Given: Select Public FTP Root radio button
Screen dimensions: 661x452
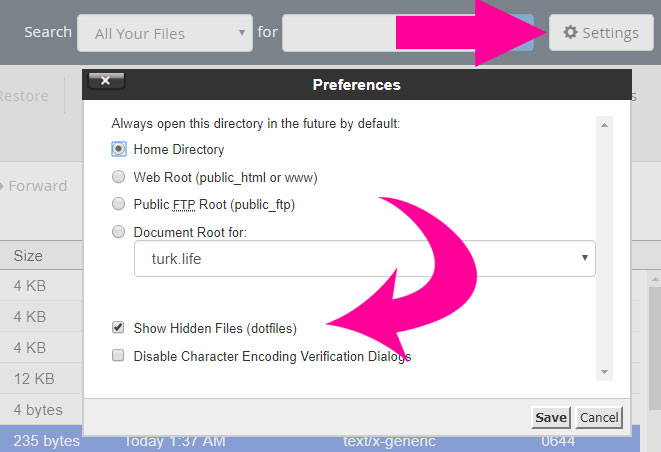Looking at the screenshot, I should tap(118, 204).
